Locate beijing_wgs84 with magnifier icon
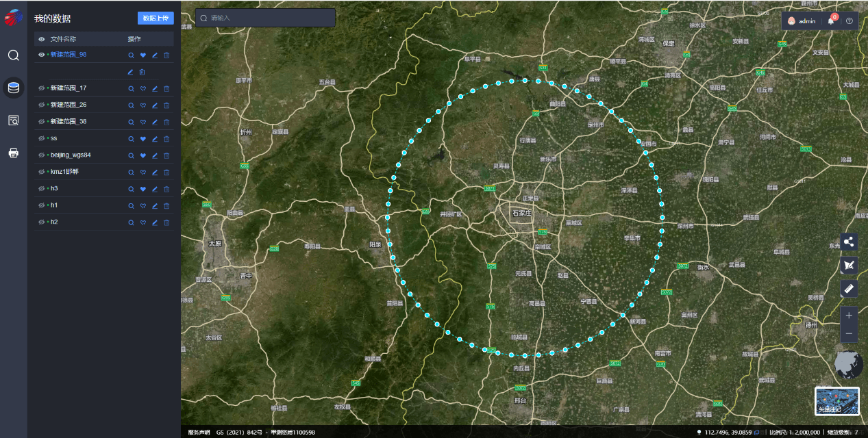The width and height of the screenshot is (868, 438). (131, 155)
